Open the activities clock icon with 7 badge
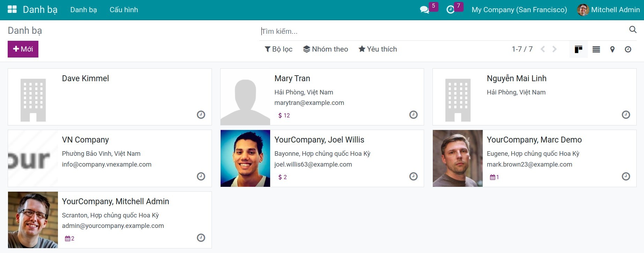 (x=450, y=10)
